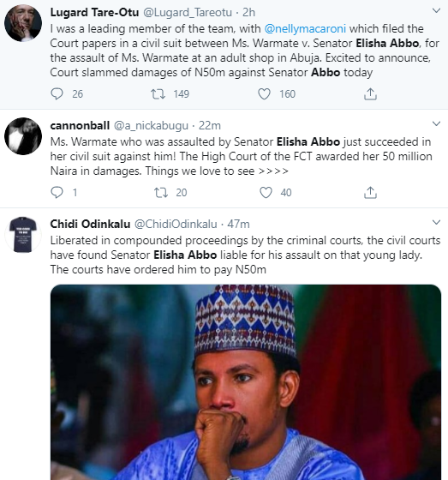Image resolution: width=448 pixels, height=480 pixels.
Task: Open the @a_nickabugu handle
Action: coord(151,126)
